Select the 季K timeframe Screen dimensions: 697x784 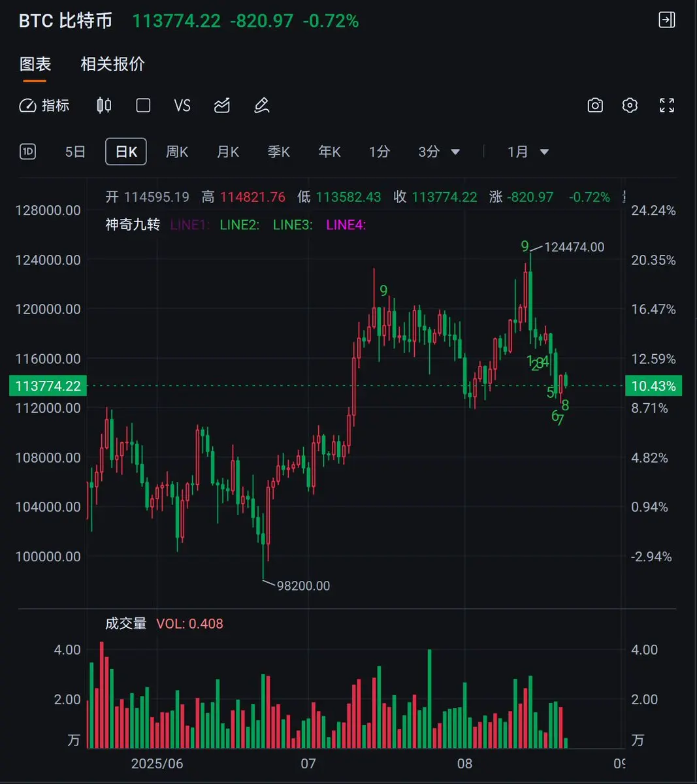[x=279, y=152]
